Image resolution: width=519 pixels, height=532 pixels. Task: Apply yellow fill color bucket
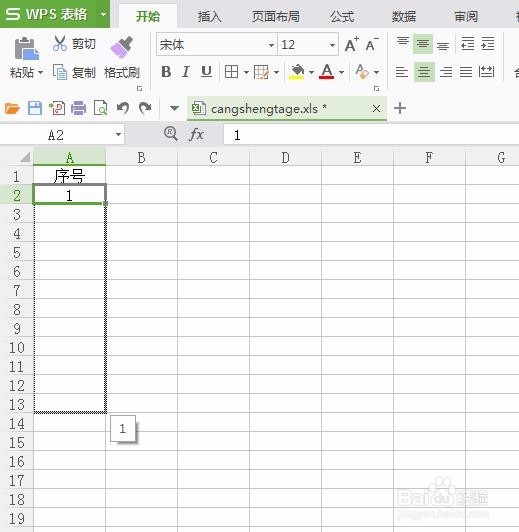tap(297, 72)
